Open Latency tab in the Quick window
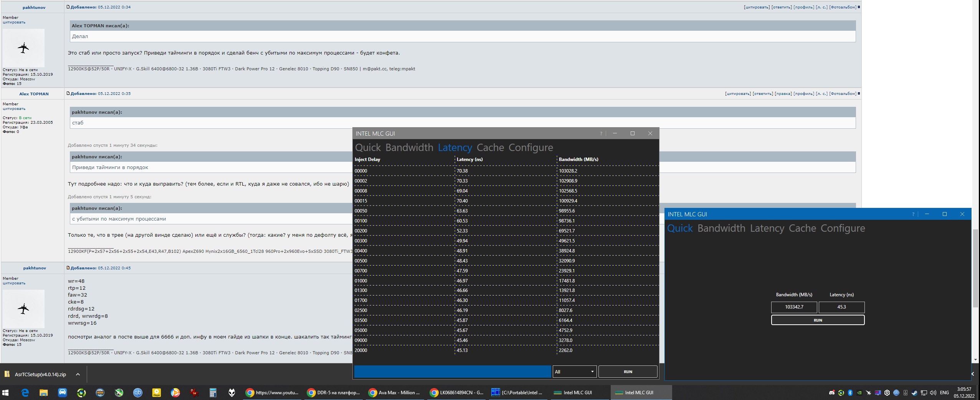Viewport: 980px width, 400px height. [x=767, y=228]
